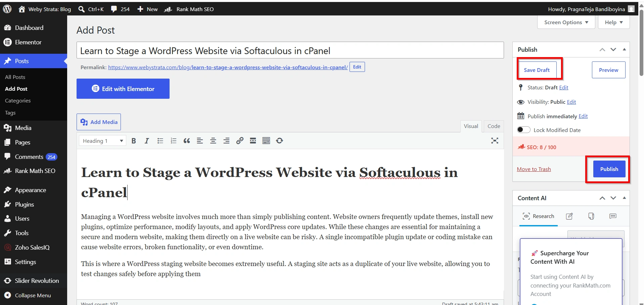Click the Preview button
Image resolution: width=644 pixels, height=305 pixels.
(608, 70)
